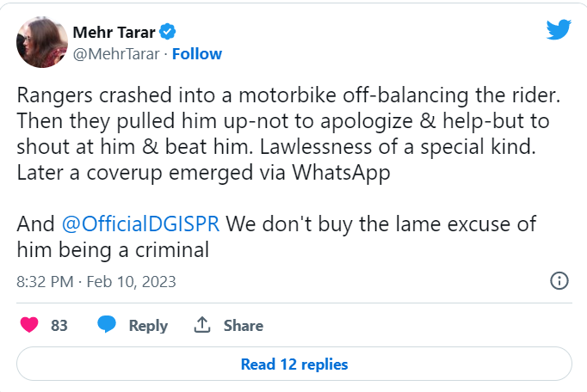The height and width of the screenshot is (392, 587).
Task: Click the Reply text label
Action: [148, 326]
